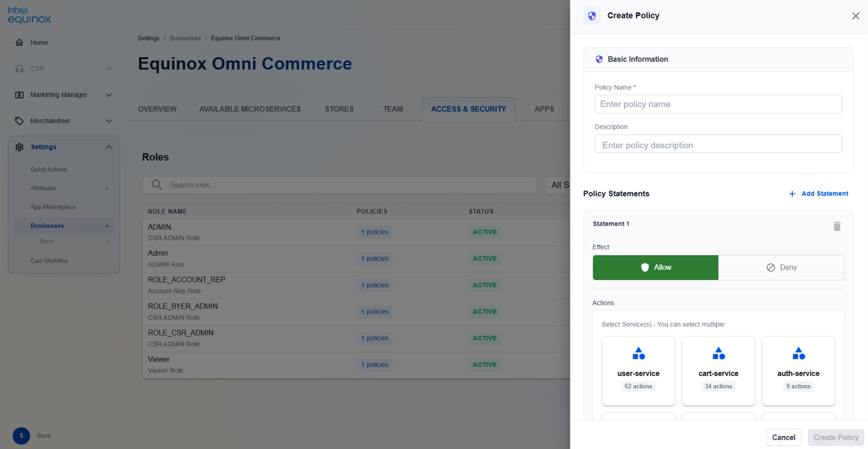Select the user-service card
The height and width of the screenshot is (449, 868).
pos(638,371)
